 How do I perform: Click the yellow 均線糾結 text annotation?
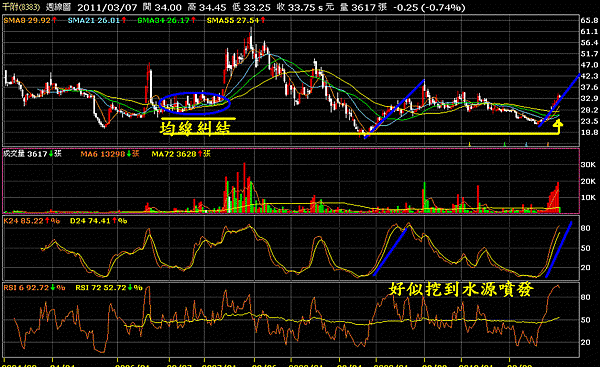coord(196,128)
